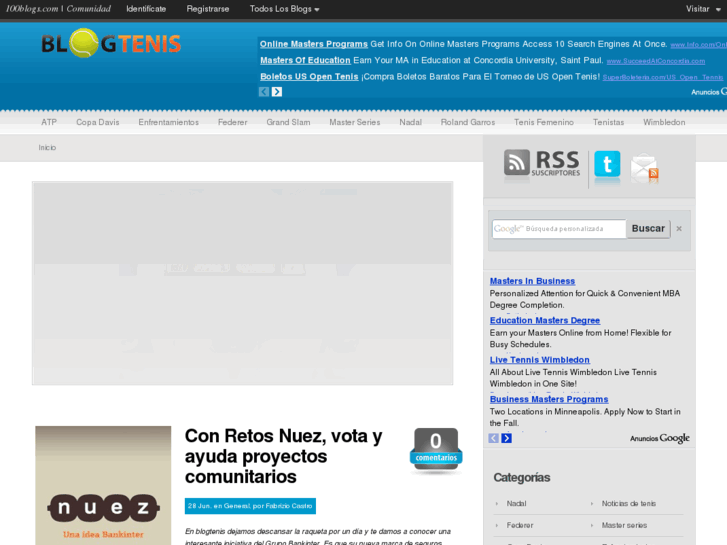Open the Tenistas category tab

click(x=608, y=122)
